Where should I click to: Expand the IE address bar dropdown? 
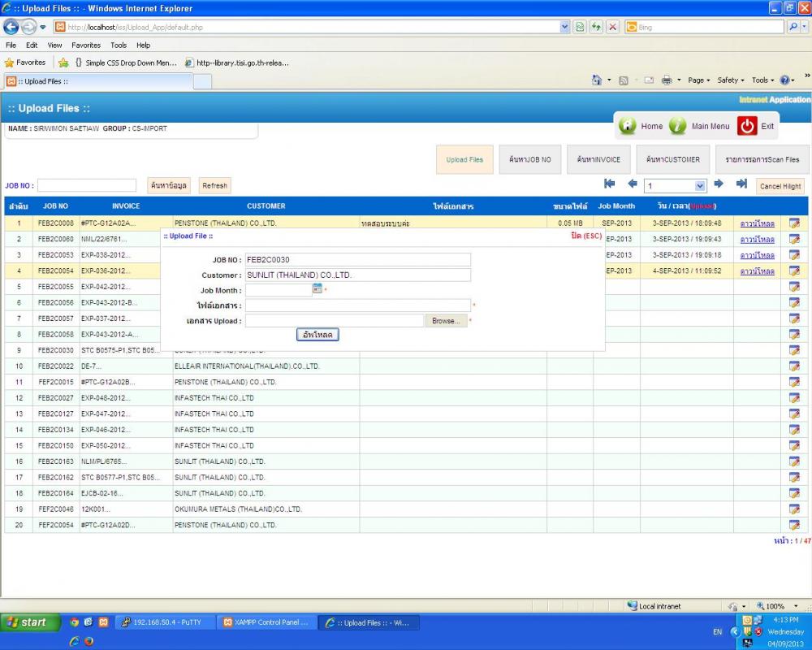(565, 27)
